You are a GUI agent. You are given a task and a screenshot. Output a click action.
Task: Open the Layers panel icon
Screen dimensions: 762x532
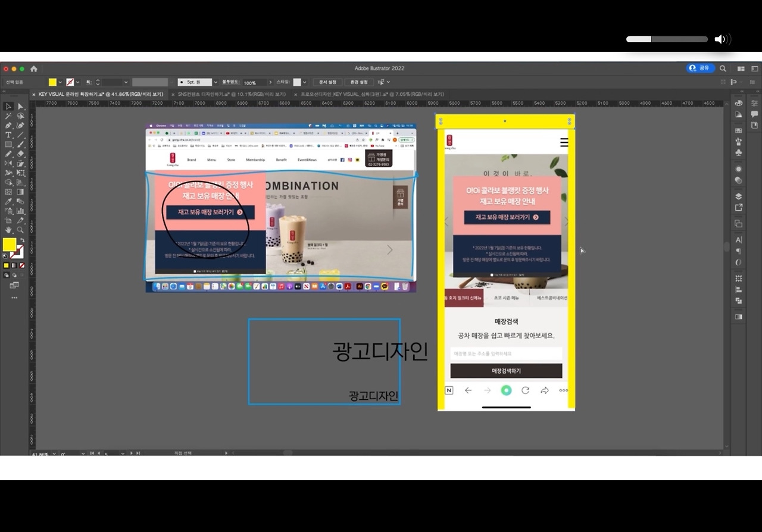point(739,196)
